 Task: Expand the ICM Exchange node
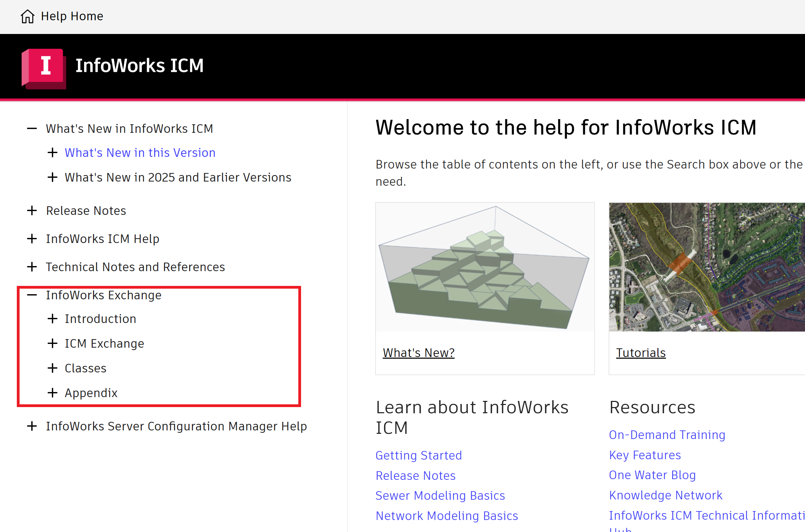tap(52, 344)
